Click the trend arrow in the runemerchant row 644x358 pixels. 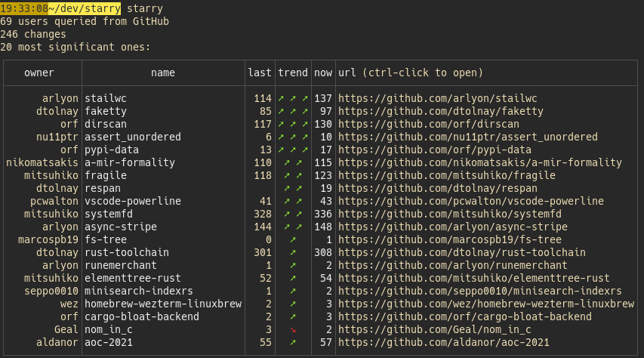293,265
